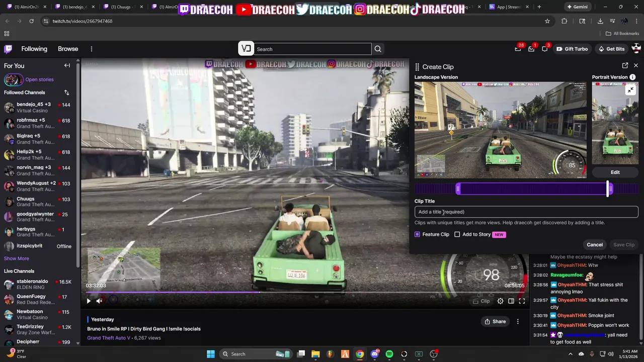Open more options next to Share
The width and height of the screenshot is (644, 362).
pyautogui.click(x=518, y=322)
